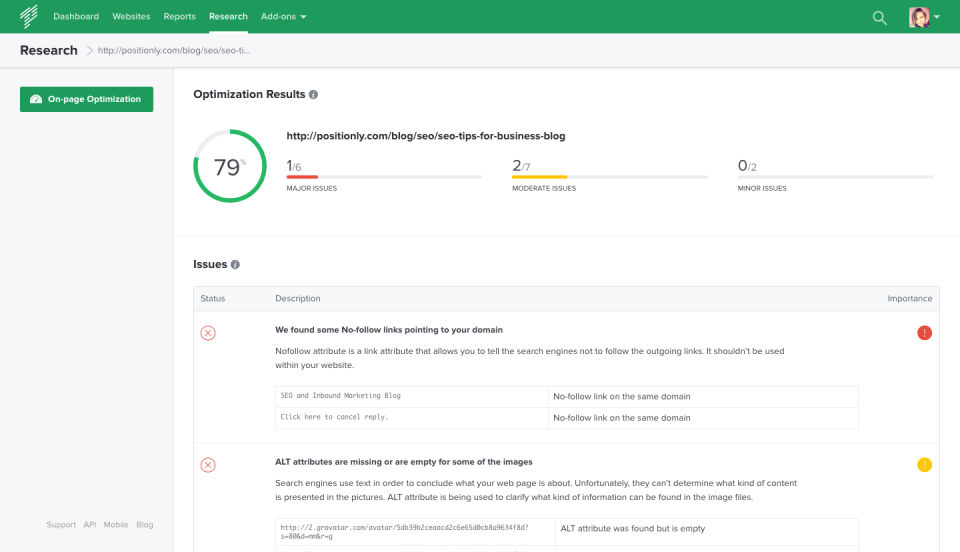Open the account dropdown arrow
The image size is (960, 552).
pos(937,17)
